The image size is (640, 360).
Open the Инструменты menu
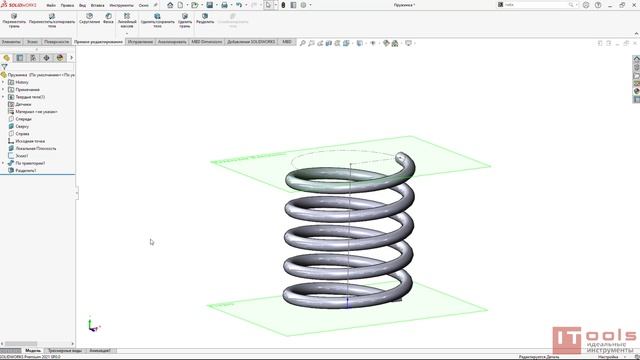click(x=121, y=5)
